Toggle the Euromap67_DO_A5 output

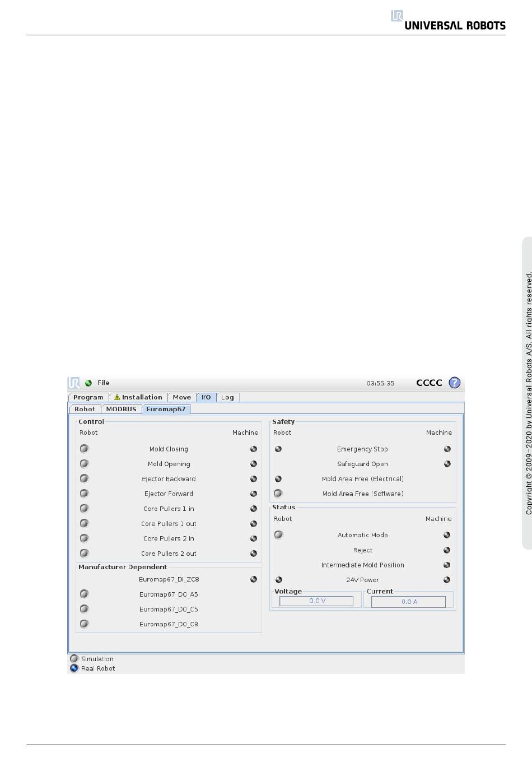tap(85, 594)
